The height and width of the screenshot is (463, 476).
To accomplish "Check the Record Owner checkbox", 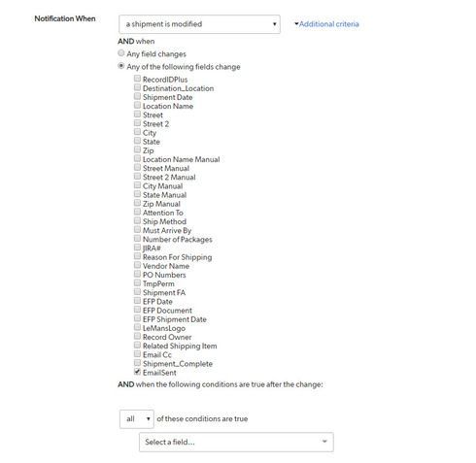I will tap(137, 336).
